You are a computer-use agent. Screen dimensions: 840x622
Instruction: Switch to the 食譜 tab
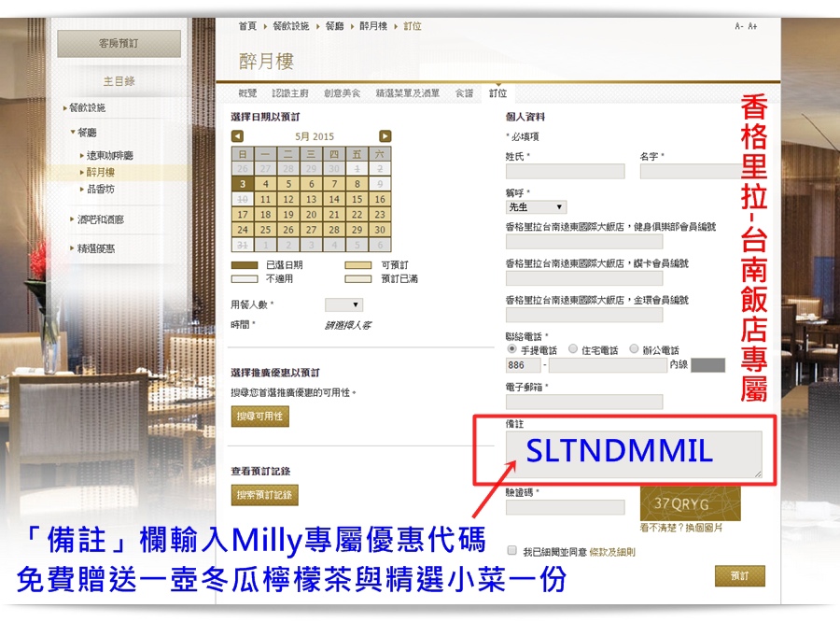point(464,93)
